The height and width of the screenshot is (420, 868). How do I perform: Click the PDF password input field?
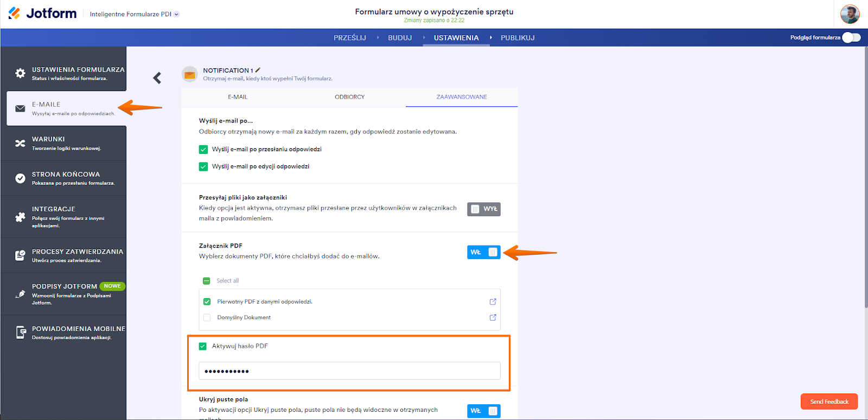[349, 371]
